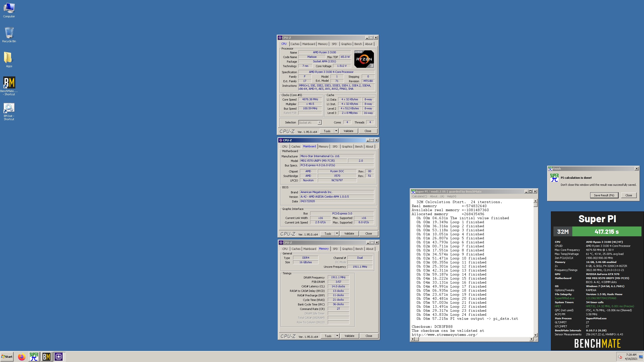
Task: Click the volume muted tray icon
Action: (620, 357)
